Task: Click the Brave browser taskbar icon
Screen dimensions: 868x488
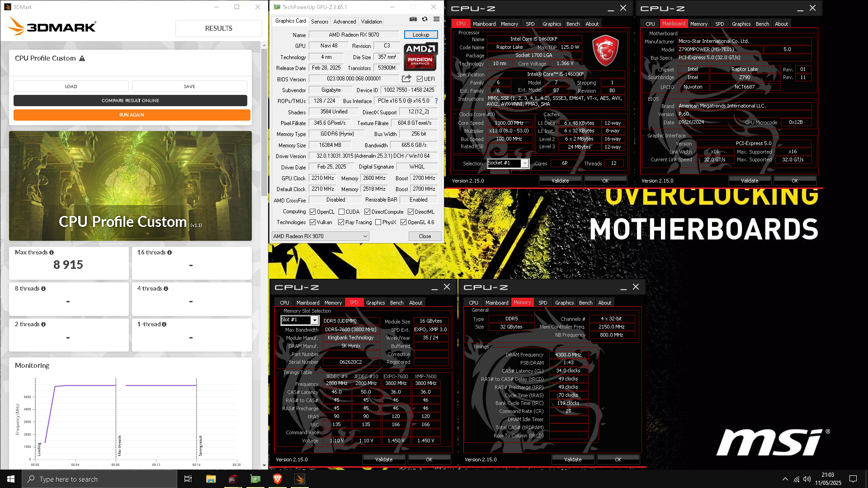Action: (x=278, y=479)
